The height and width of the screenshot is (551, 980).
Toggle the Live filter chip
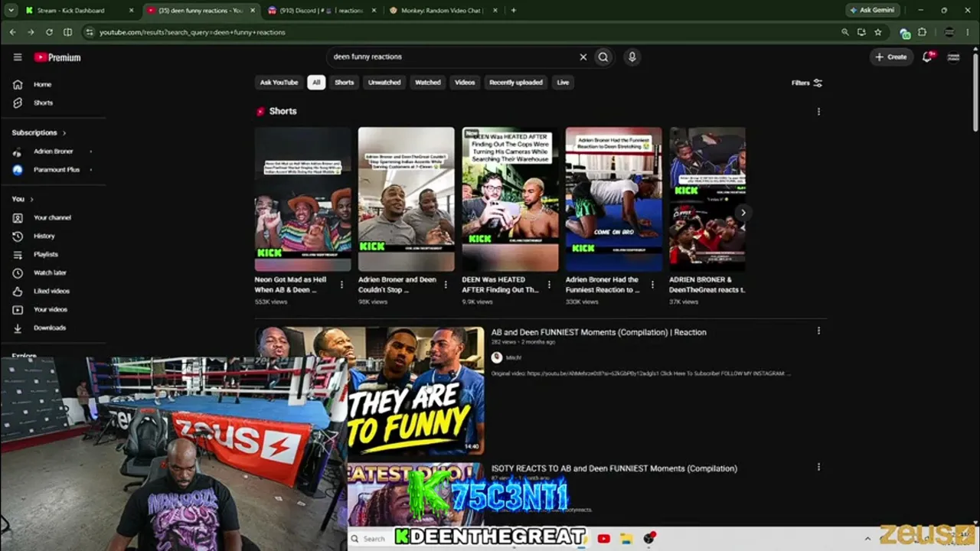[563, 83]
